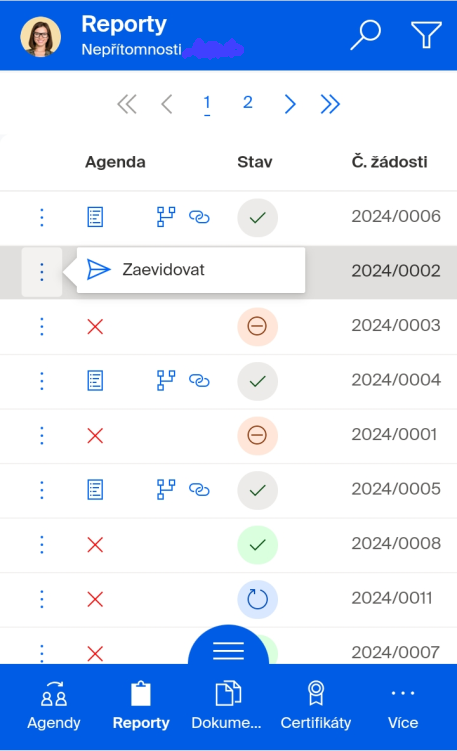
Task: Go to page 2
Action: (x=247, y=102)
